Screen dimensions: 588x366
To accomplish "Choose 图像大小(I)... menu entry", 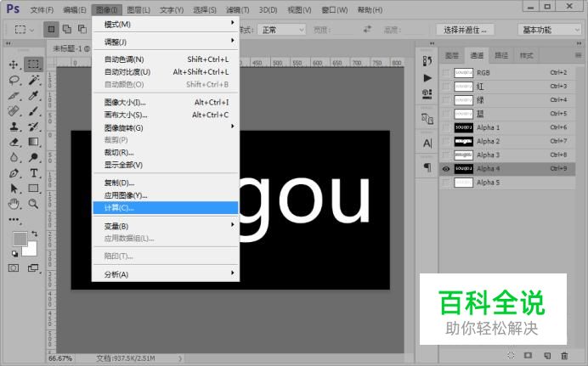I will (x=166, y=102).
